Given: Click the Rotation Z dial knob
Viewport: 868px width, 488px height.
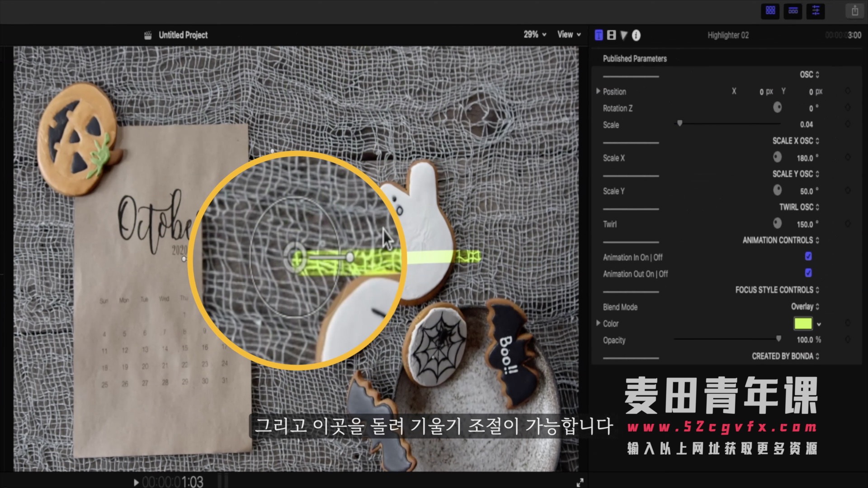Looking at the screenshot, I should pos(777,108).
